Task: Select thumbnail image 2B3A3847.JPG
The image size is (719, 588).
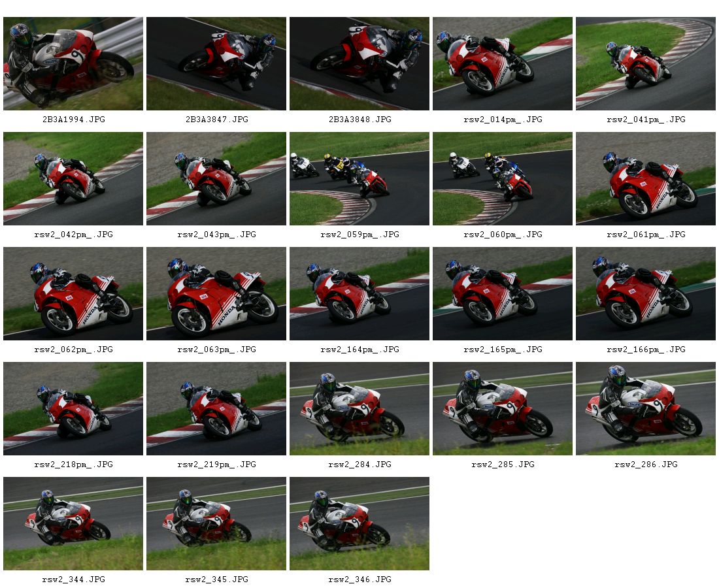Action: [216, 64]
